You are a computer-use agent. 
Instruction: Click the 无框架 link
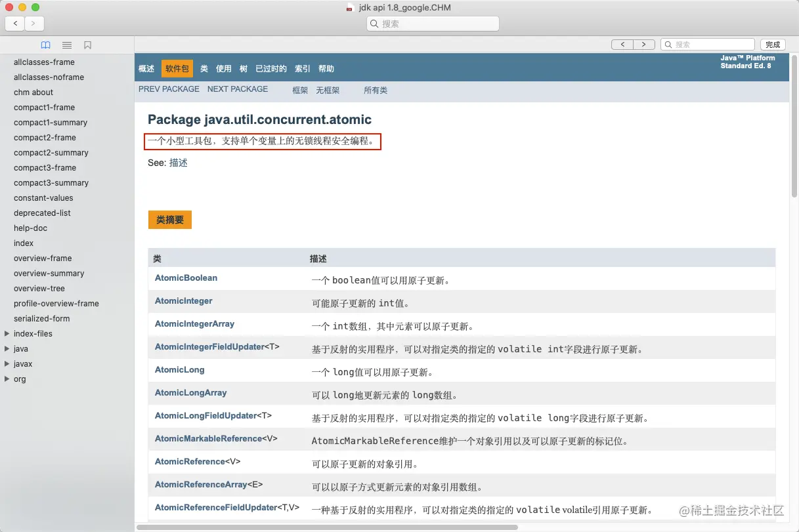pyautogui.click(x=328, y=91)
